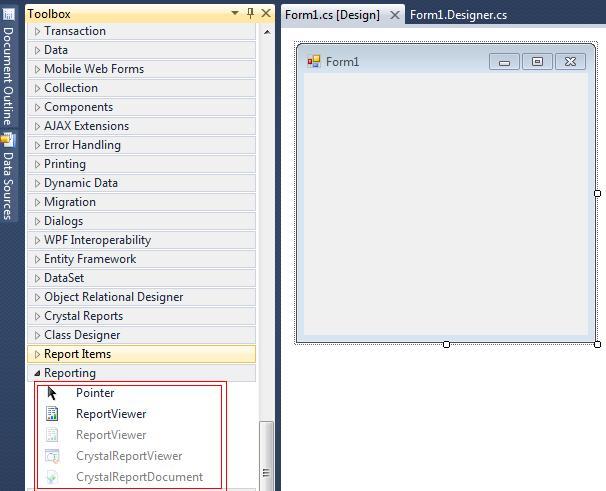Open the Toolbox window position dropdown

[235, 13]
